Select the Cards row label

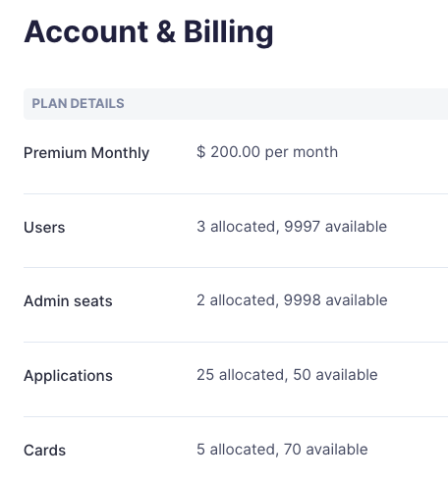coord(45,451)
